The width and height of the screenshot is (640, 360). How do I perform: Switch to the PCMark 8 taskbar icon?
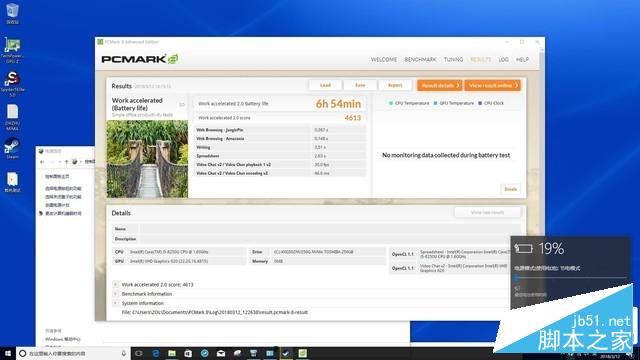point(302,353)
